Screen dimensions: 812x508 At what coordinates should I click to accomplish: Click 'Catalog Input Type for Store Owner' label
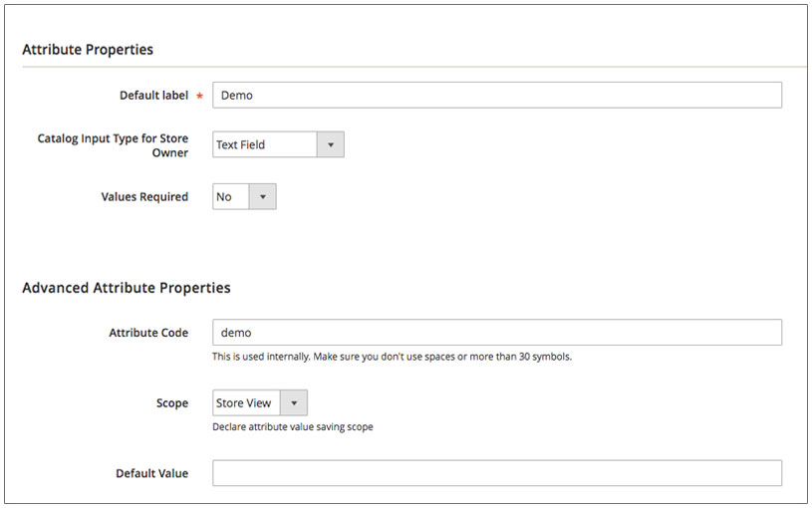point(113,145)
